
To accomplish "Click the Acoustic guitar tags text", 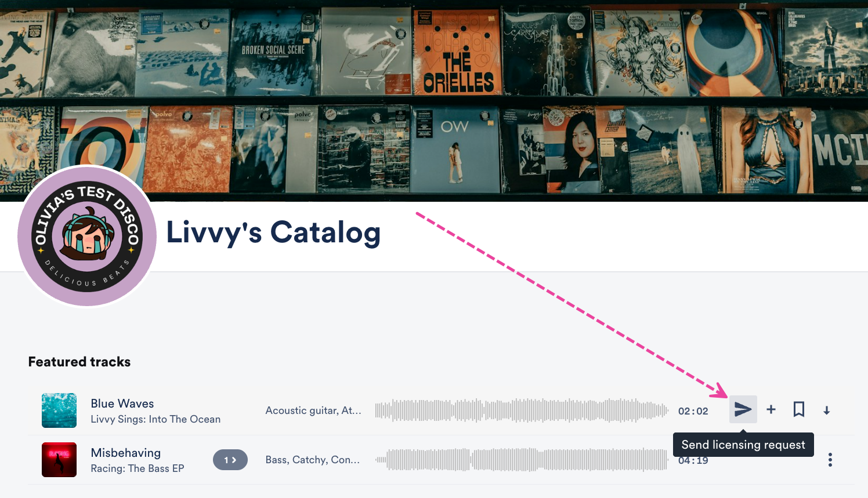I will coord(313,410).
